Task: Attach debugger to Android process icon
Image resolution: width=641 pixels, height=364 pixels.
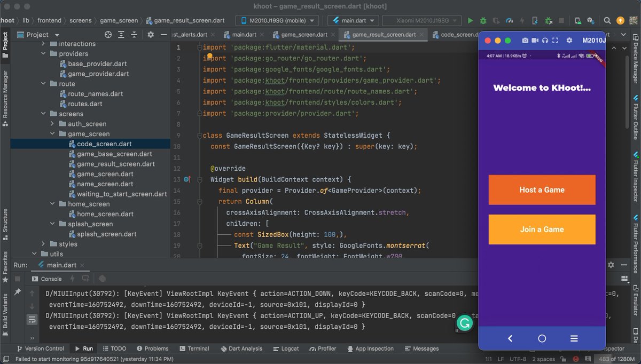Action: tap(549, 21)
